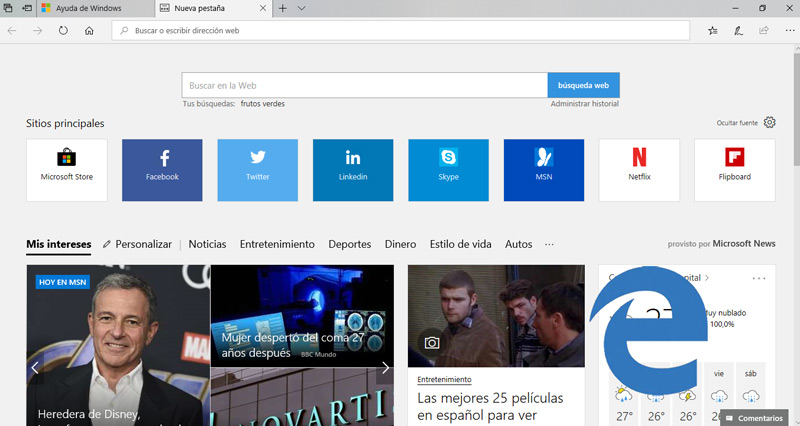The width and height of the screenshot is (800, 426).
Task: Select the Nueva pestaña tab
Action: pos(213,8)
